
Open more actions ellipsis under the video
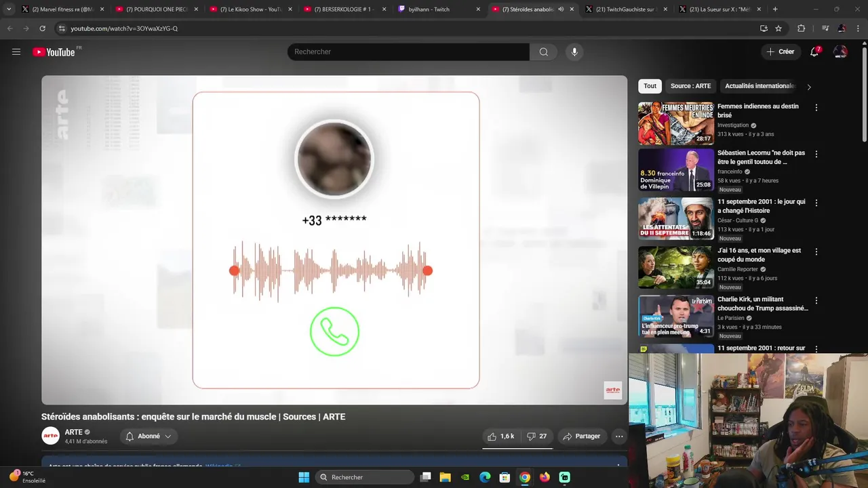tap(619, 436)
